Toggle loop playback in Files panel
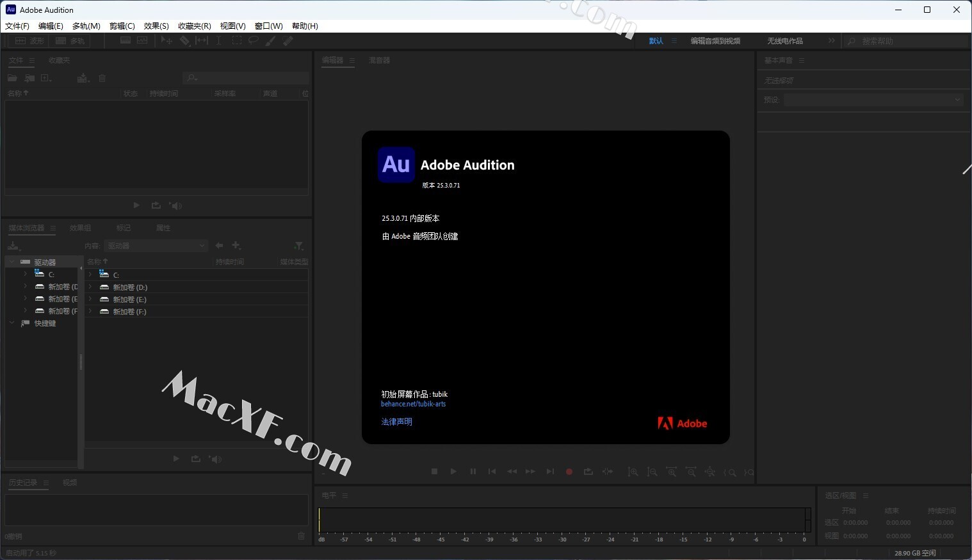The height and width of the screenshot is (560, 972). pos(156,205)
